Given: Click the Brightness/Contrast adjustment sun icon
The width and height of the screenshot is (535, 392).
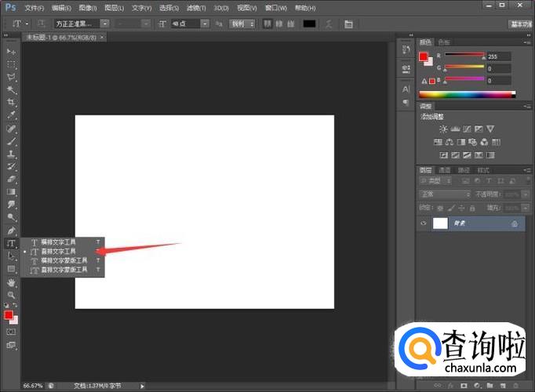Looking at the screenshot, I should (443, 129).
